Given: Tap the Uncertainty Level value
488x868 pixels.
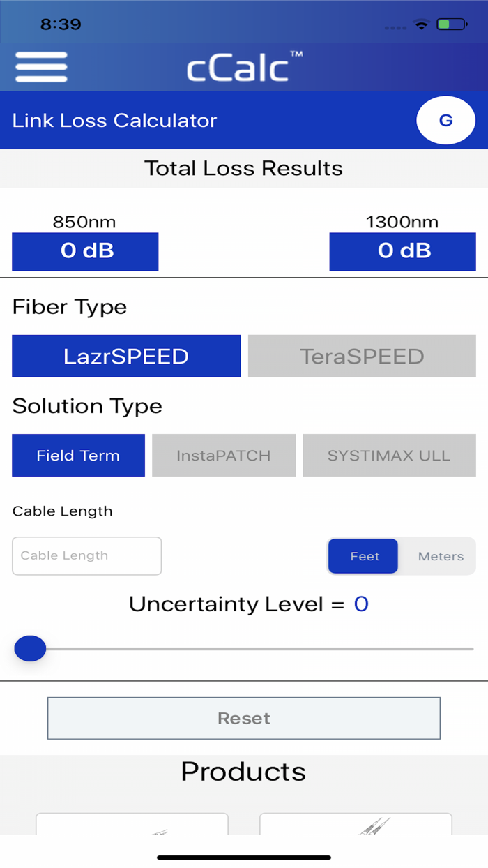Looking at the screenshot, I should (x=360, y=604).
